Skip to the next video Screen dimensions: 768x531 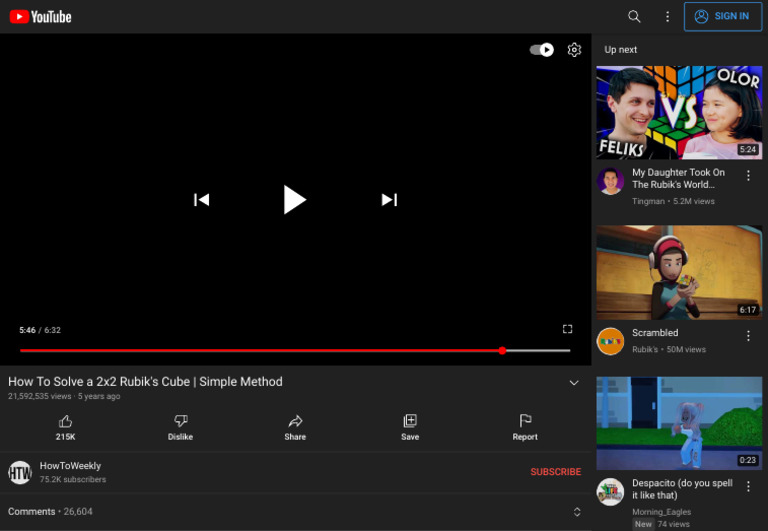[x=389, y=200]
